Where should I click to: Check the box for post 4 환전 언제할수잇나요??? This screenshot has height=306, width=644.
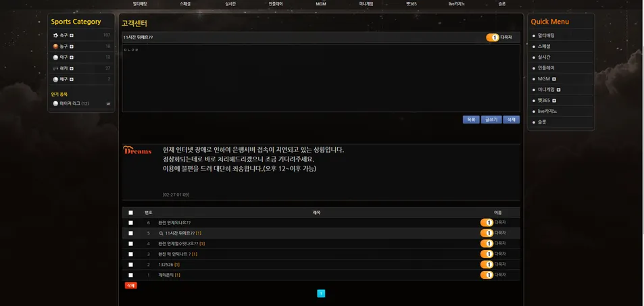tap(130, 244)
